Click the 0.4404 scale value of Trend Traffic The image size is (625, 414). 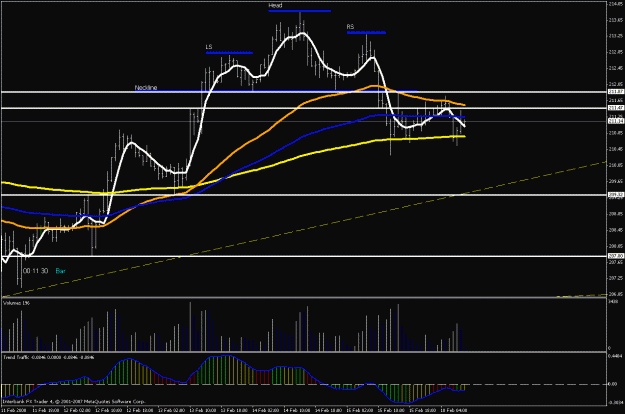614,356
